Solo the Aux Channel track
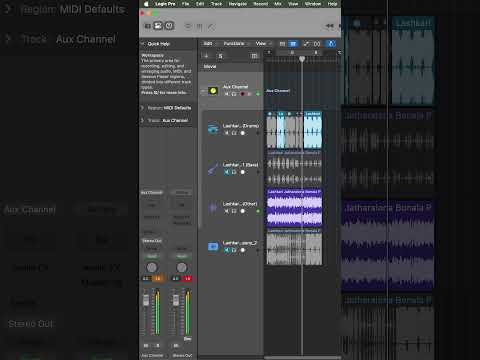 234,94
